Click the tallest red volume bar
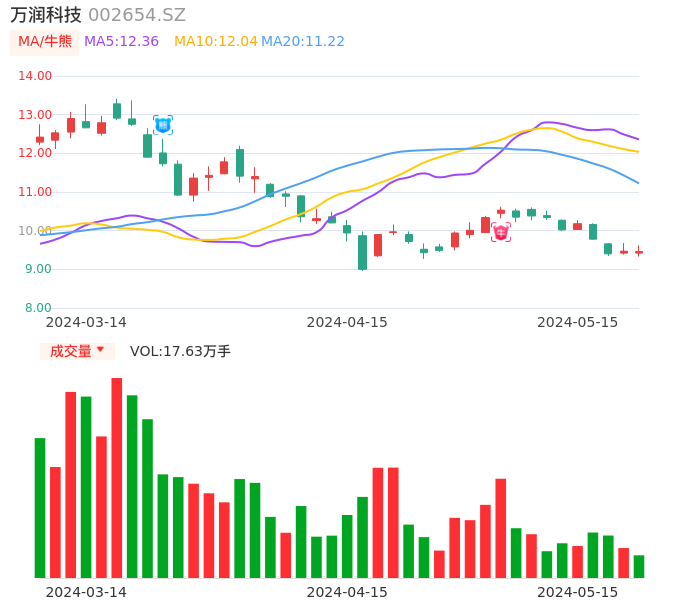Image resolution: width=686 pixels, height=606 pixels. (117, 478)
